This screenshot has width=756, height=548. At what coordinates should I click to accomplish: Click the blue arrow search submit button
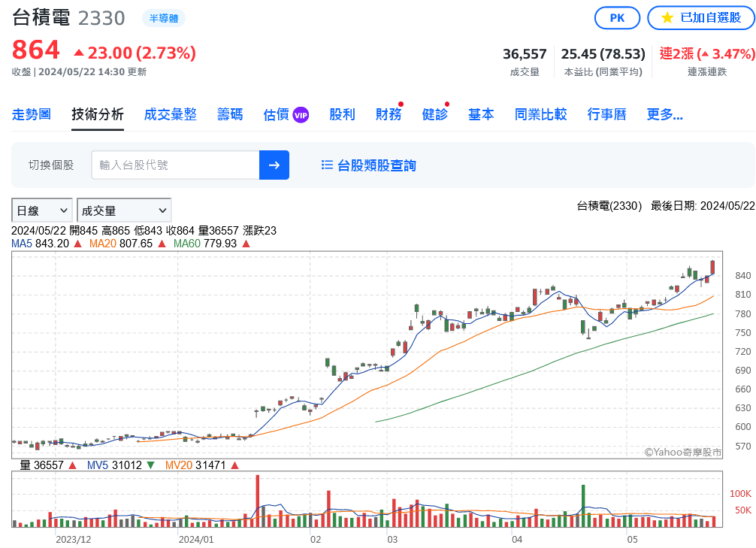(x=274, y=165)
